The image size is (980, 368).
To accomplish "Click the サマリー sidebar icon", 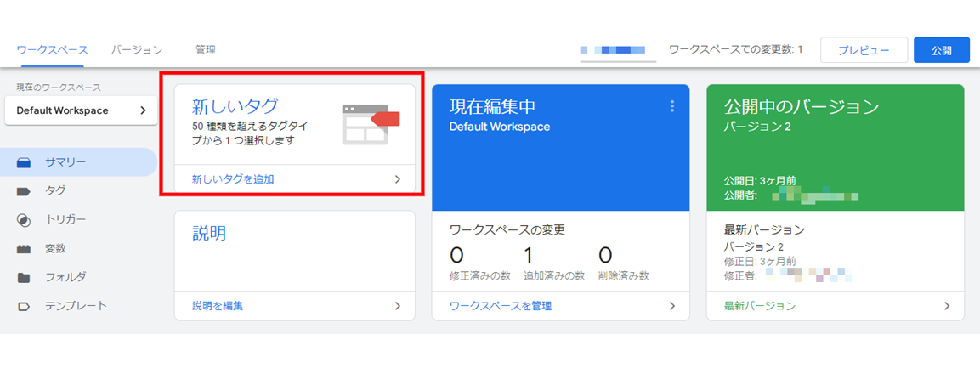I will point(24,161).
